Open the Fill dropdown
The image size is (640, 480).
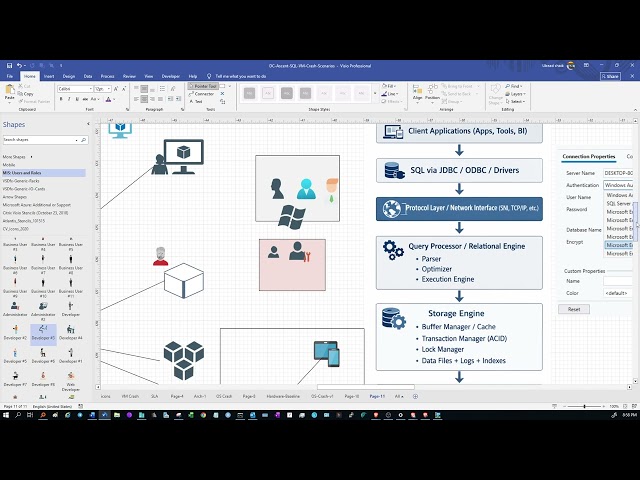tap(389, 86)
